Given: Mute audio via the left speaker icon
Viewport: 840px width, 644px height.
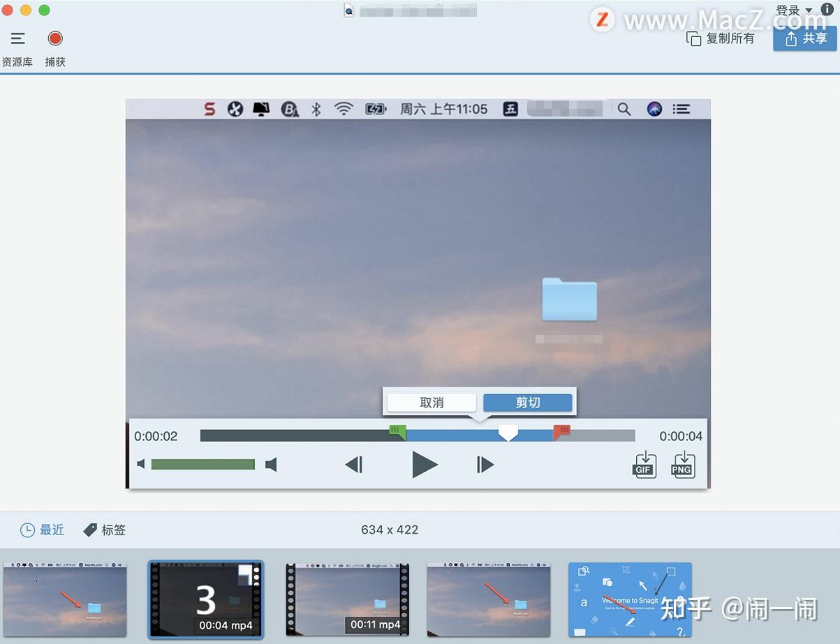Looking at the screenshot, I should [x=141, y=464].
